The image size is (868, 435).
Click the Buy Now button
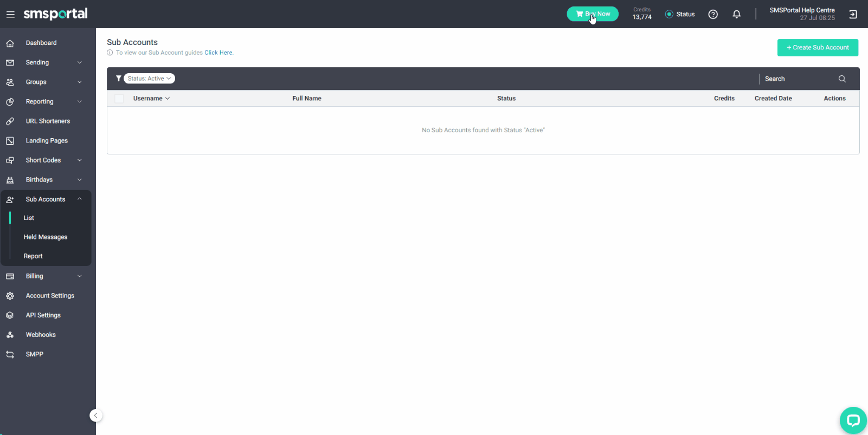click(x=593, y=14)
